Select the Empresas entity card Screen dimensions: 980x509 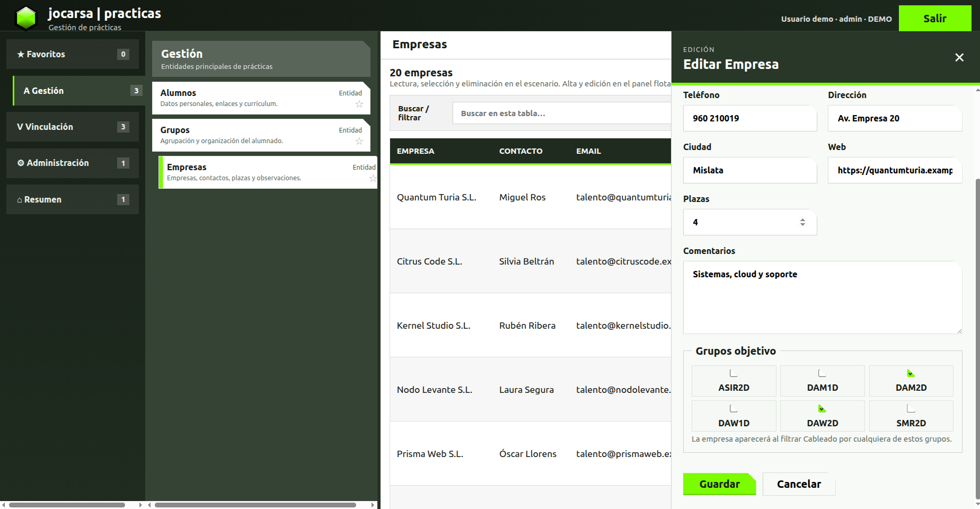268,172
